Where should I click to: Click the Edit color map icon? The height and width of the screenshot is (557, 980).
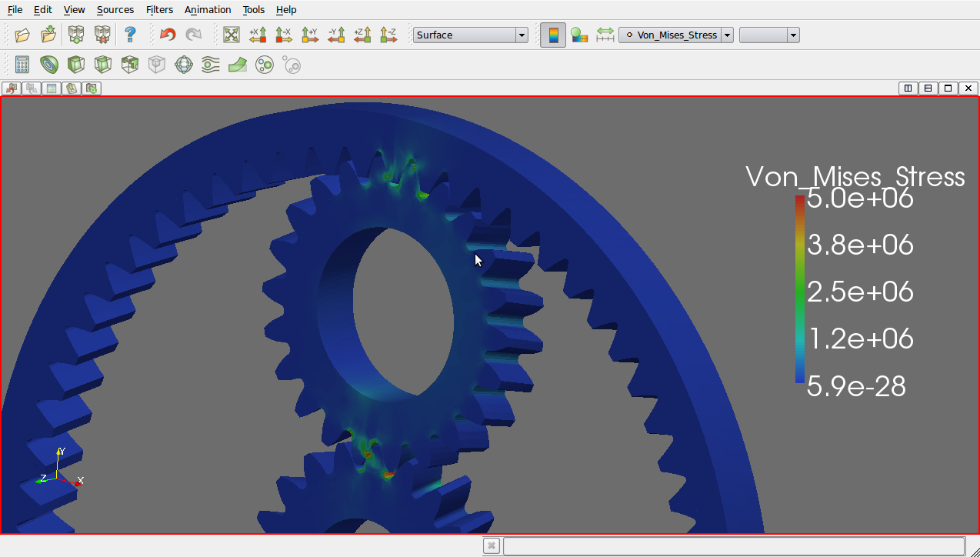point(579,35)
